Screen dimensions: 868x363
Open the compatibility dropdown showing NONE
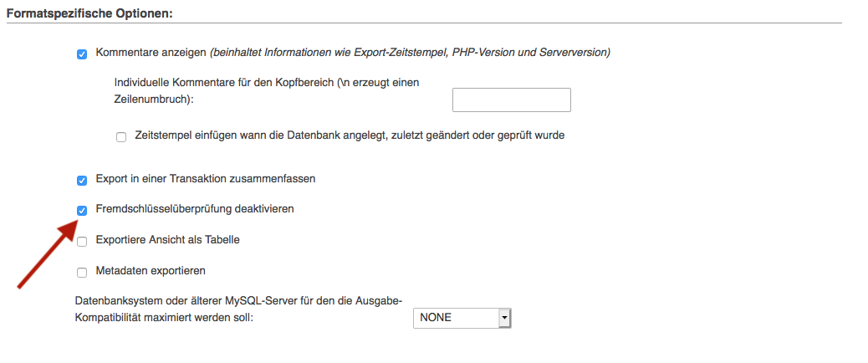coord(456,318)
